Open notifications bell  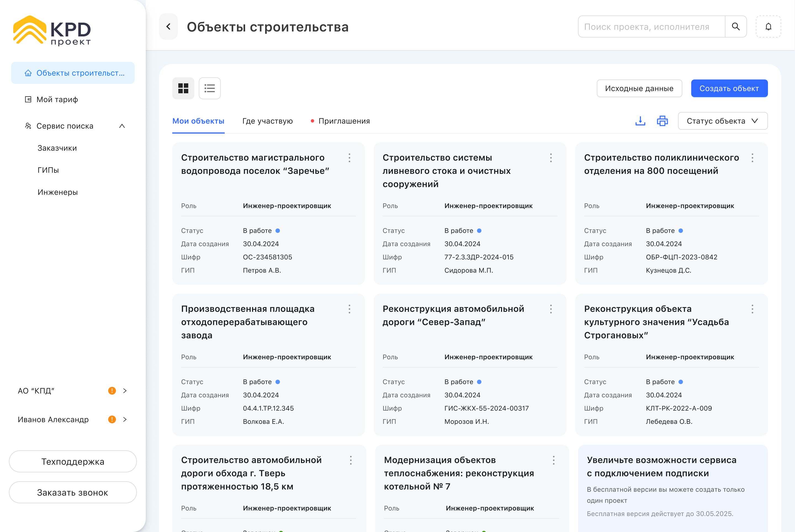click(768, 26)
